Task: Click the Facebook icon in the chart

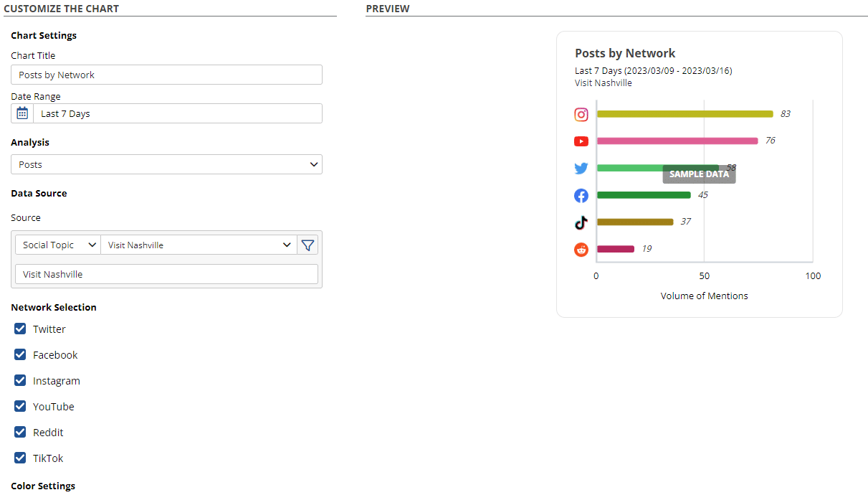Action: click(x=581, y=196)
